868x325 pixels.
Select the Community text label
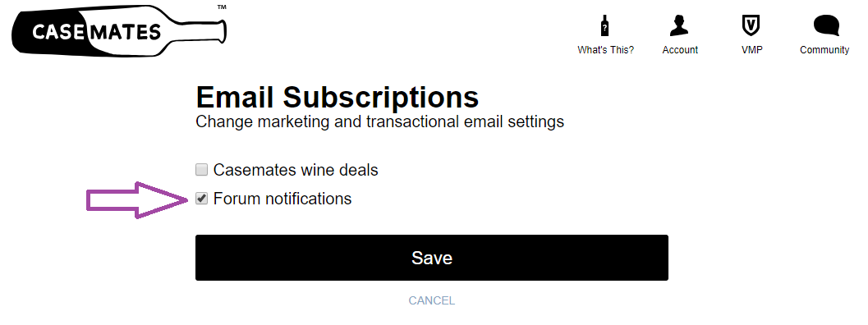824,50
